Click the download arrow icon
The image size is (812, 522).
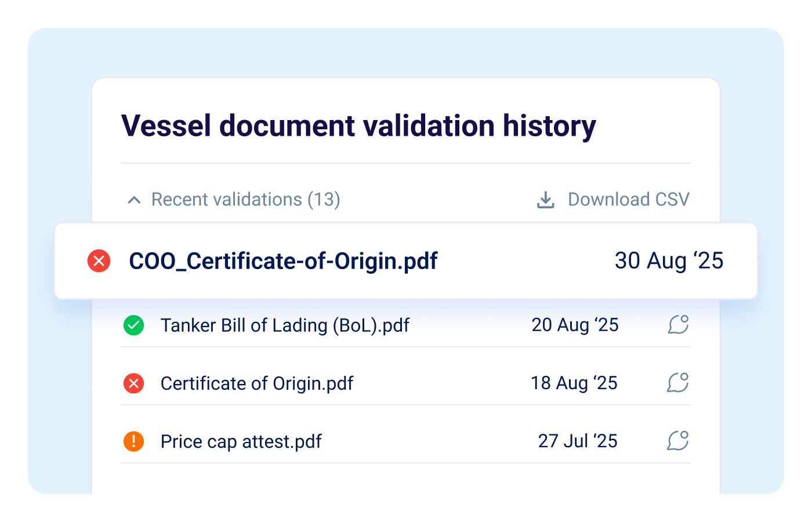[545, 200]
